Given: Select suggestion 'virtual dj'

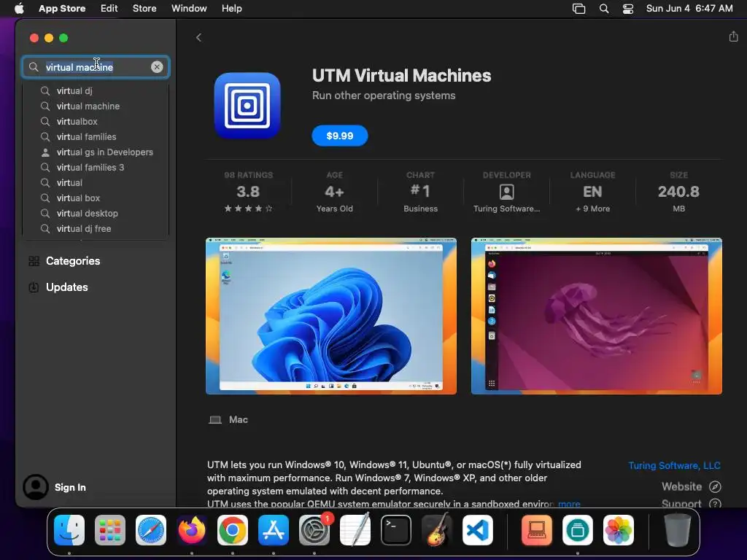Looking at the screenshot, I should click(x=96, y=90).
